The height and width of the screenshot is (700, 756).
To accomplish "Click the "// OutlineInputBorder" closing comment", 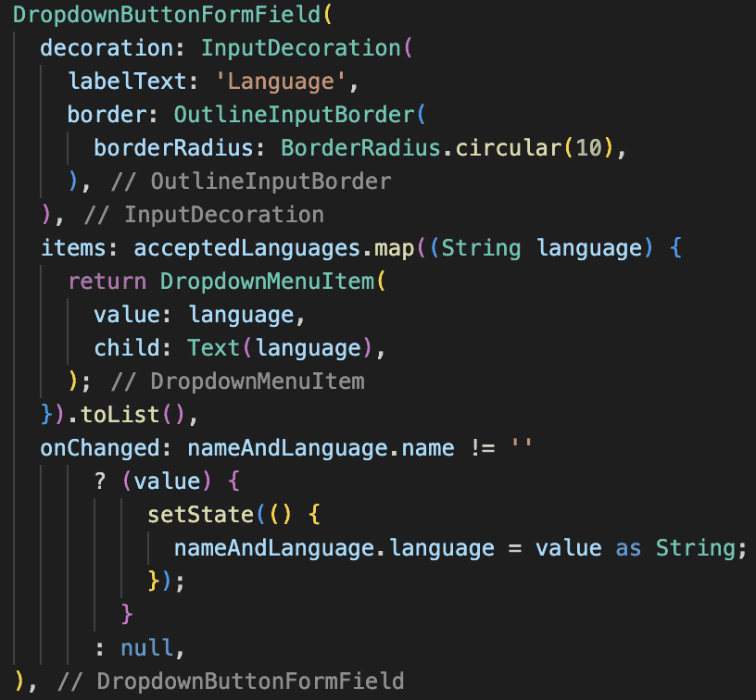I will click(251, 181).
